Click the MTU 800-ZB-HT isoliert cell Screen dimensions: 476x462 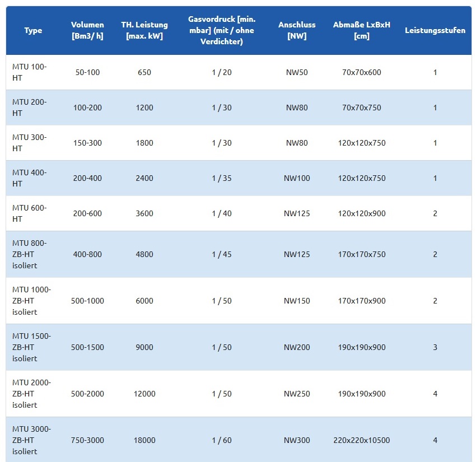30,254
